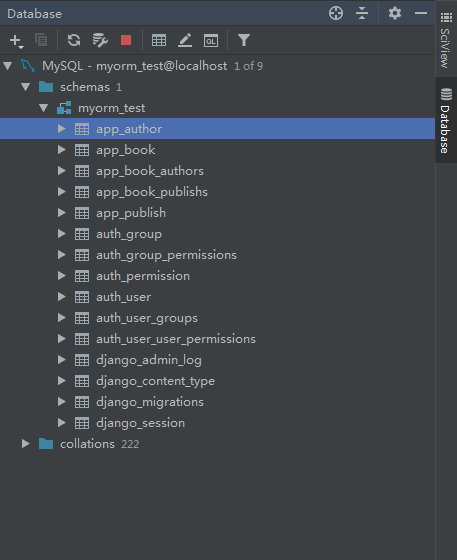Collapse the myorm_test schema arrow
Screen dimensions: 457x560
point(44,108)
